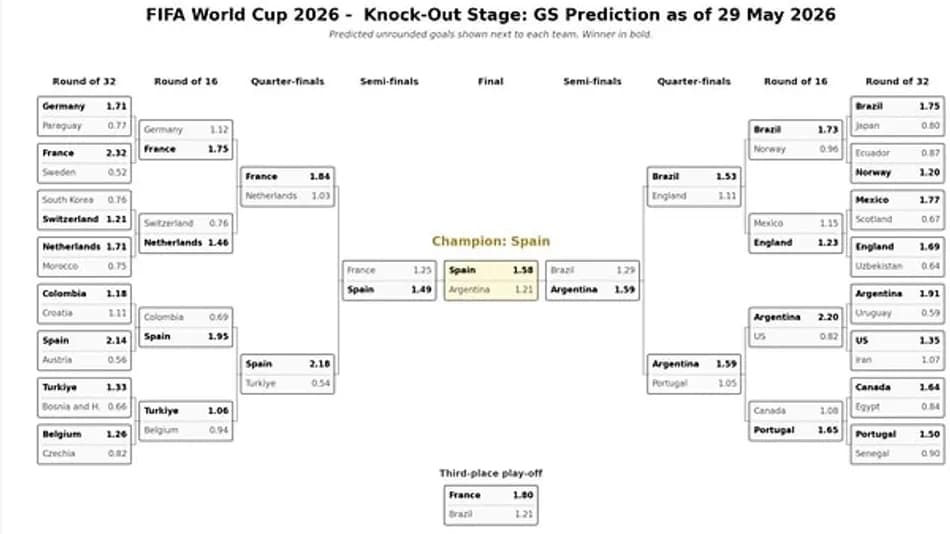Select the Germany vs Paraguay Round of 32 box

click(84, 116)
